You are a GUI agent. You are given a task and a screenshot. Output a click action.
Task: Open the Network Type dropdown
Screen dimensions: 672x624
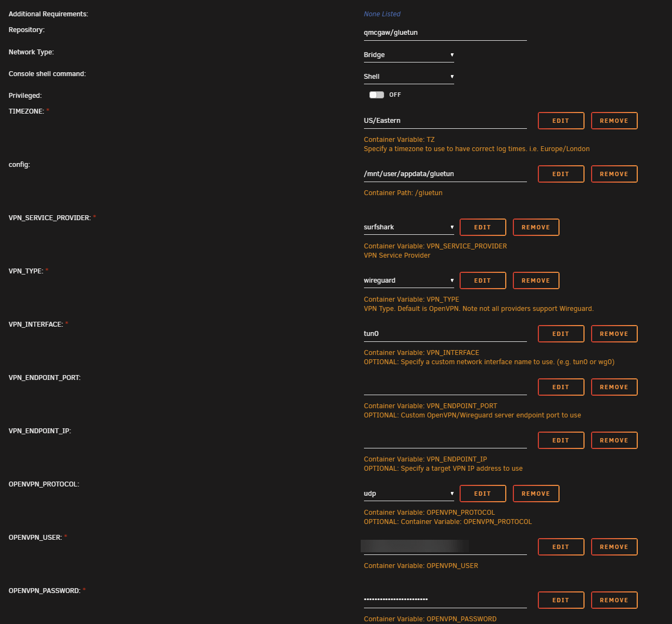[409, 55]
